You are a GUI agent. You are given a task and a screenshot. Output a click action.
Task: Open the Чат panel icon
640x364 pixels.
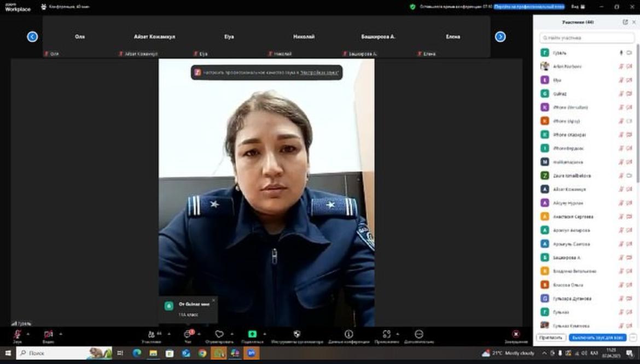tap(188, 334)
